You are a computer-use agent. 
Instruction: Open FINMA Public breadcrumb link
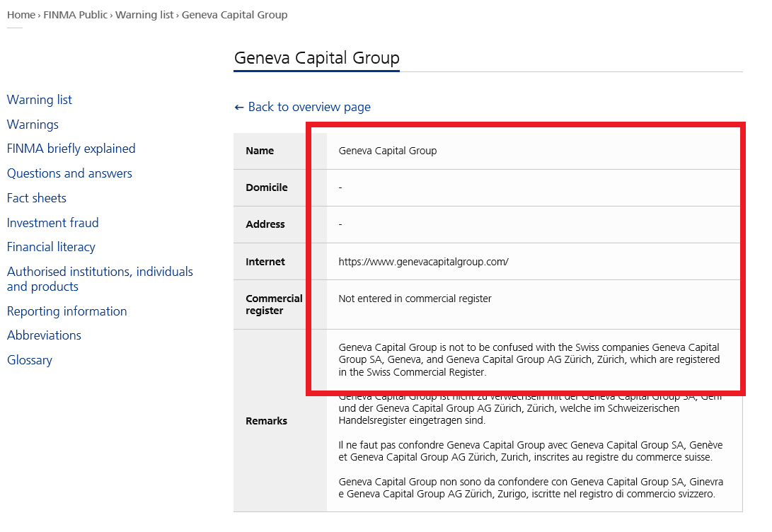[x=75, y=15]
